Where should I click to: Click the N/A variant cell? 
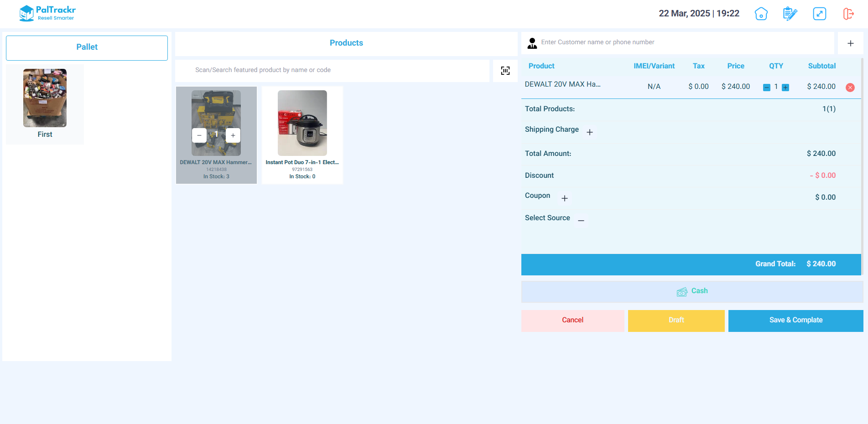pos(654,87)
